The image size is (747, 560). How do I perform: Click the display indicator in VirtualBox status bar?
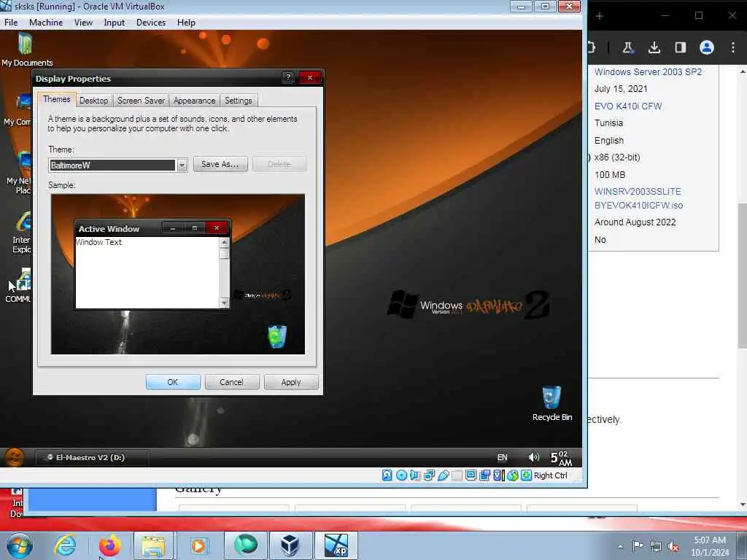click(471, 475)
